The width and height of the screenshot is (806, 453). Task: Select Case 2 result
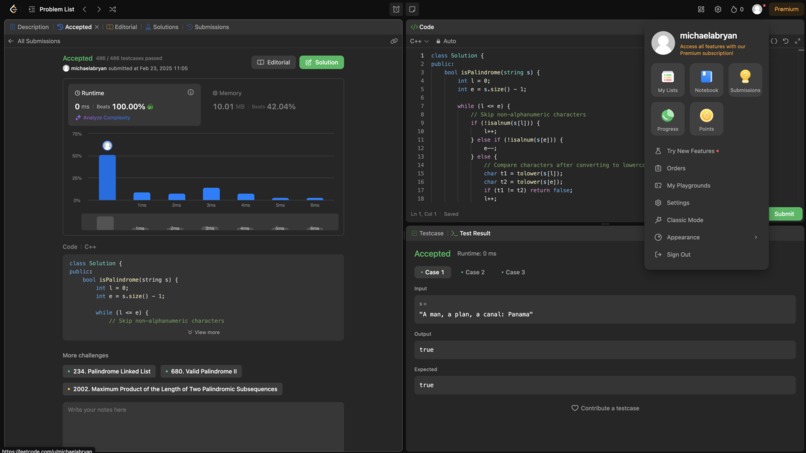pos(472,272)
